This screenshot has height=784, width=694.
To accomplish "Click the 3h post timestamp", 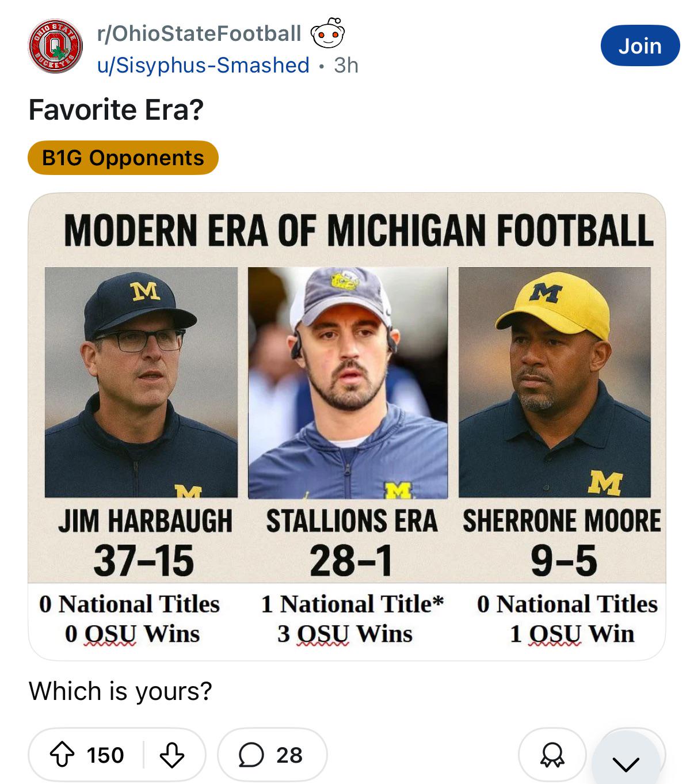I will click(346, 65).
